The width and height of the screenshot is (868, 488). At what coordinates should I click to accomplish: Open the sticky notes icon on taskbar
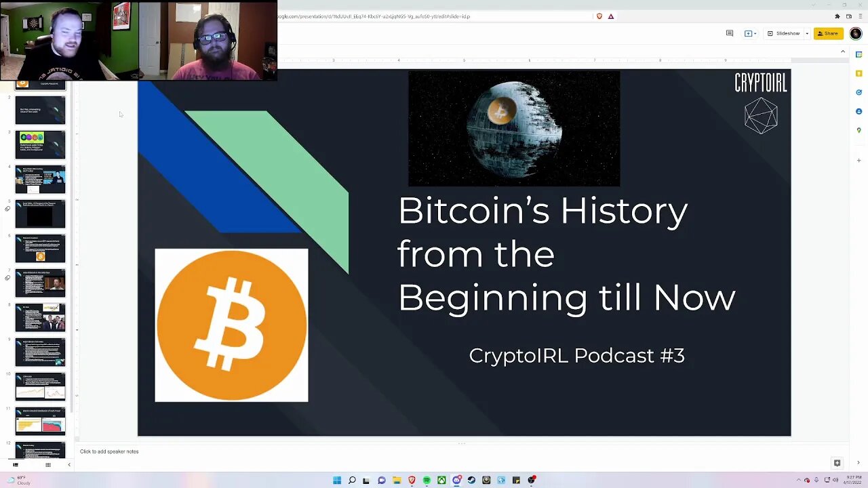[x=516, y=480]
